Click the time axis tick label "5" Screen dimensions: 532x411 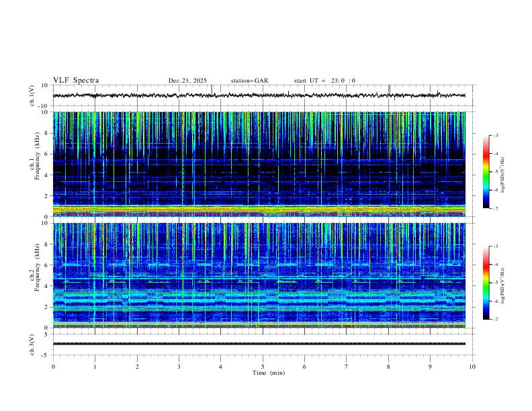coord(263,367)
